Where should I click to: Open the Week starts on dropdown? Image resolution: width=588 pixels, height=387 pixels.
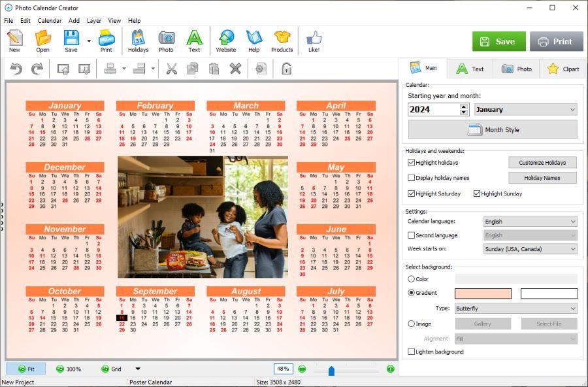[x=531, y=249]
